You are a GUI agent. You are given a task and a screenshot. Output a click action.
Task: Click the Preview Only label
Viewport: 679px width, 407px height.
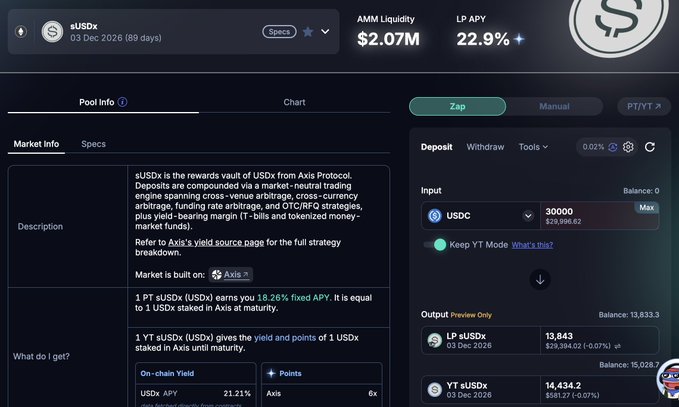click(x=471, y=315)
